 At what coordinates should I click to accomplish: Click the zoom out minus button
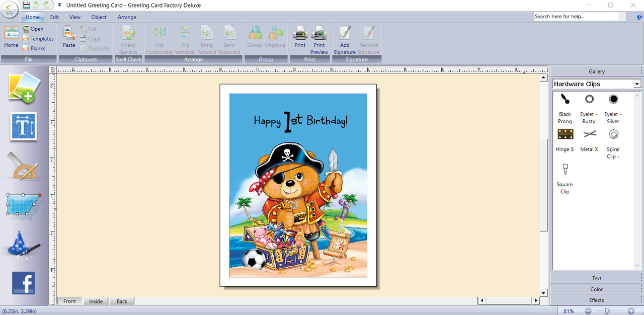587,311
